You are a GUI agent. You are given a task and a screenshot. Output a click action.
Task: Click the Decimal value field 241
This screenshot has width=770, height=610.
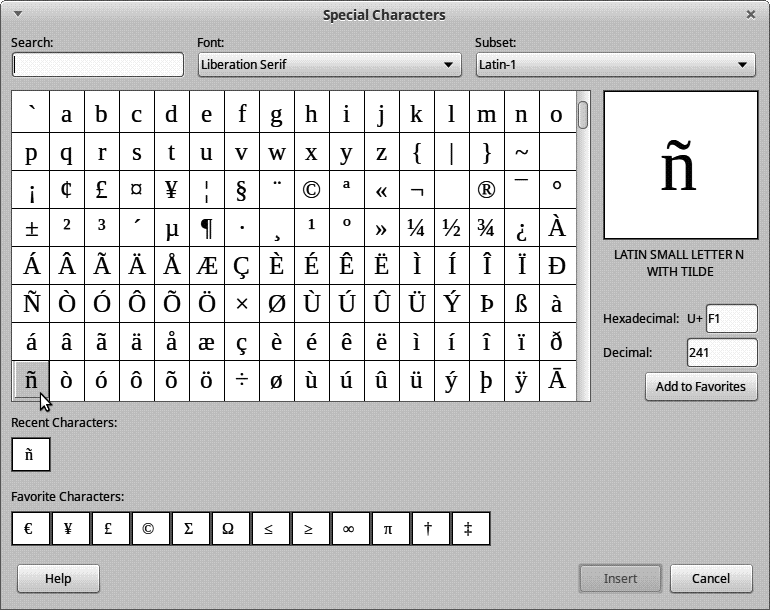722,353
